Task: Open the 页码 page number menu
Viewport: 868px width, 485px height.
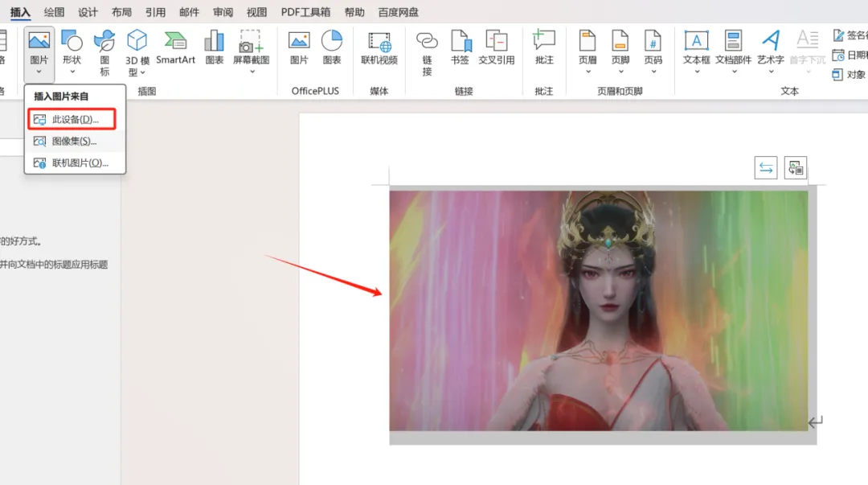Action: pyautogui.click(x=653, y=47)
